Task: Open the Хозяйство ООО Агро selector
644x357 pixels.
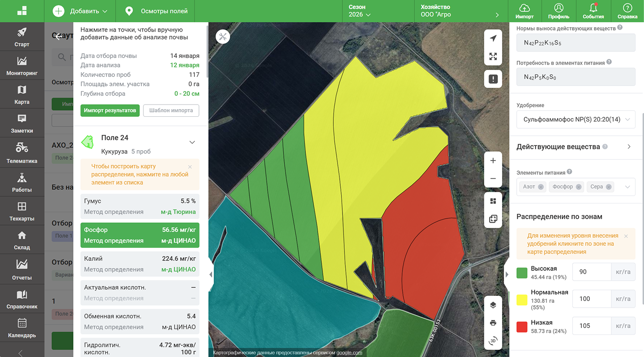Action: pos(460,11)
